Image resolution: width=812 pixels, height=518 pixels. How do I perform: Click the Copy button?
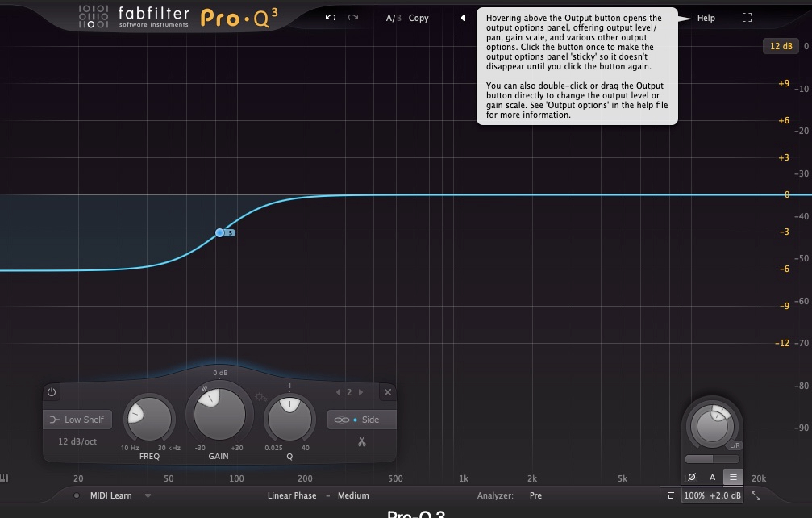(418, 18)
